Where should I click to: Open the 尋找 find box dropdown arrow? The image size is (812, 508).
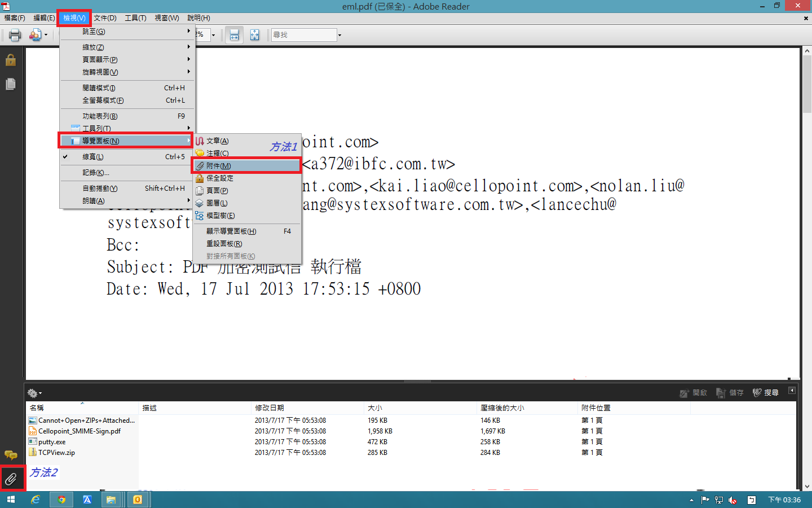click(339, 35)
